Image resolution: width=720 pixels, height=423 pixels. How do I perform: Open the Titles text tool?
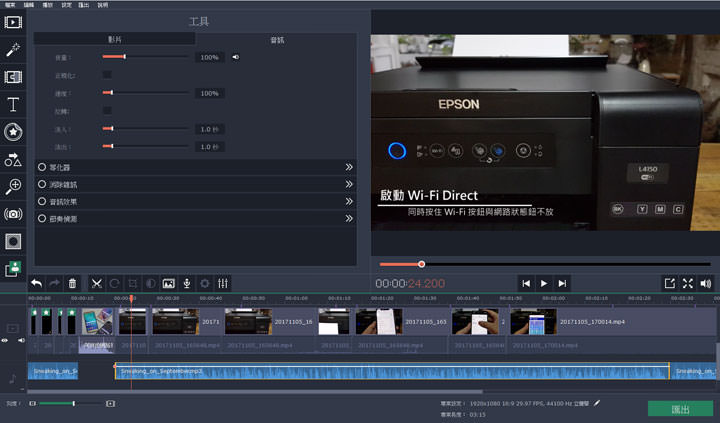pos(13,105)
